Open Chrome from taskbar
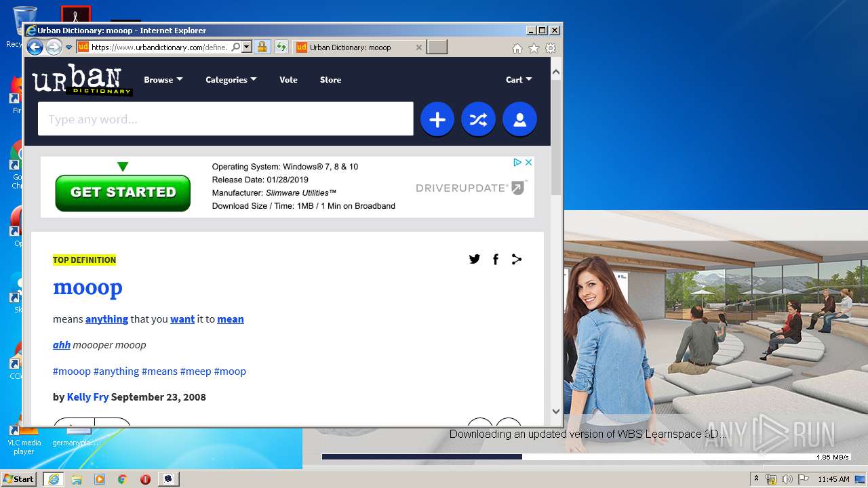The width and height of the screenshot is (868, 488). 122,479
